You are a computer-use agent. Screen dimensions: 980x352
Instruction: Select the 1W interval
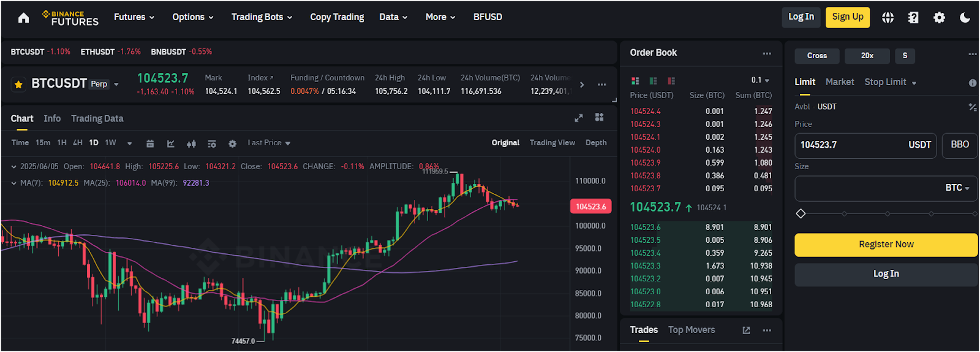[110, 143]
